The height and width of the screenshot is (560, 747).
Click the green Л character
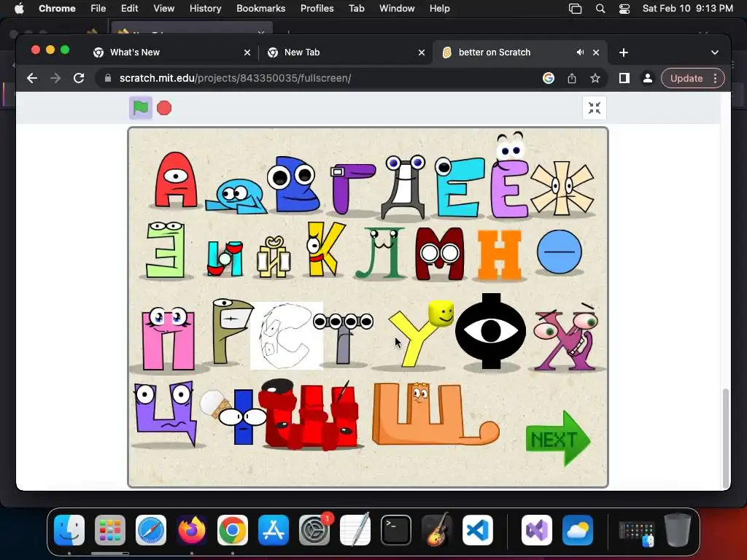point(381,253)
